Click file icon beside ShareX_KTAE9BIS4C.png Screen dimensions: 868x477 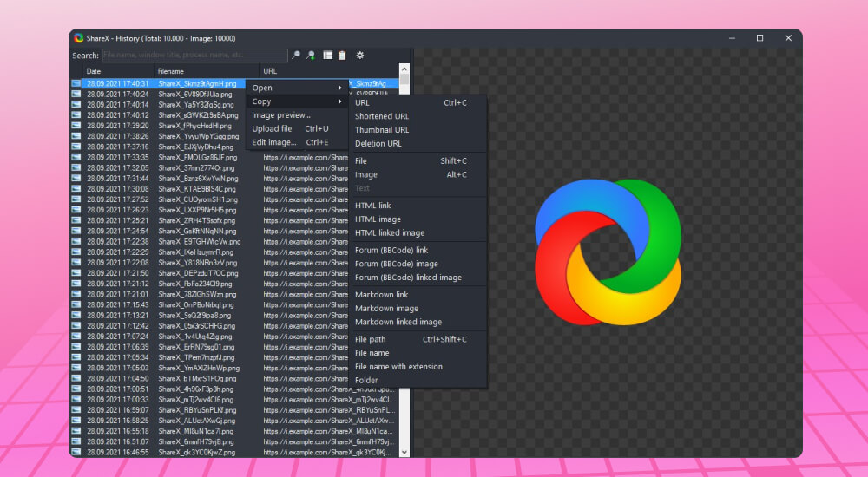click(x=76, y=189)
